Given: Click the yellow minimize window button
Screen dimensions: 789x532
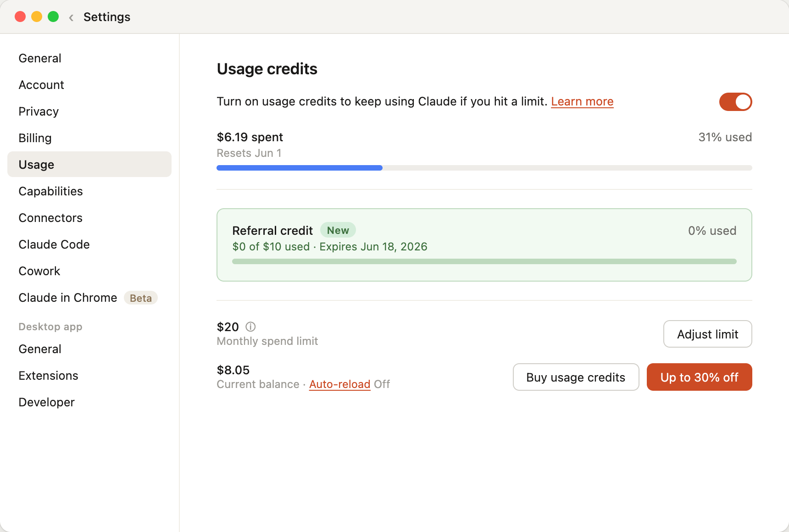Looking at the screenshot, I should [x=37, y=17].
